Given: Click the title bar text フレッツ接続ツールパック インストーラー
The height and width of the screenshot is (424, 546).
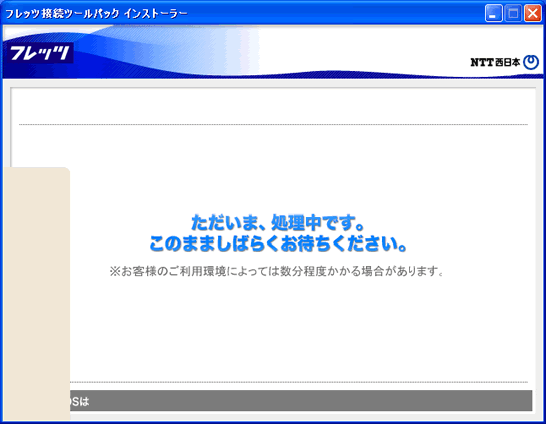Looking at the screenshot, I should pyautogui.click(x=96, y=14).
